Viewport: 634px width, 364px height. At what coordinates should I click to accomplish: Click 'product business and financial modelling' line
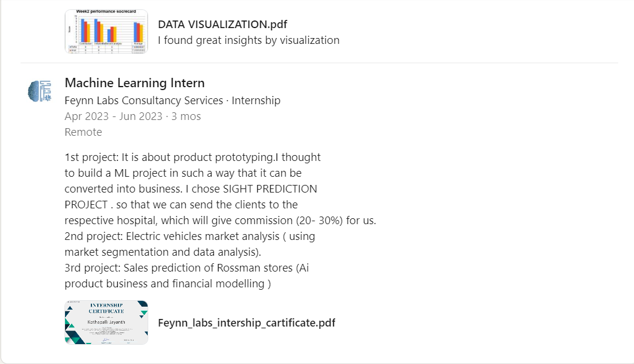point(167,284)
